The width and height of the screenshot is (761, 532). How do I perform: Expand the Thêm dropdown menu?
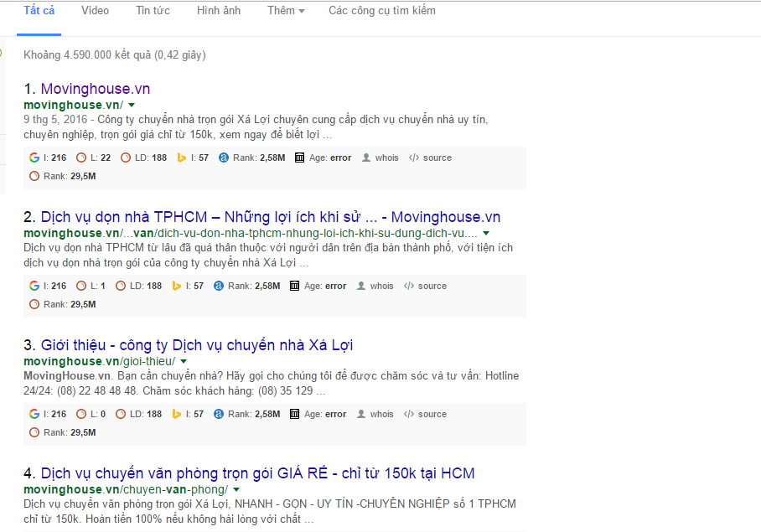point(286,11)
